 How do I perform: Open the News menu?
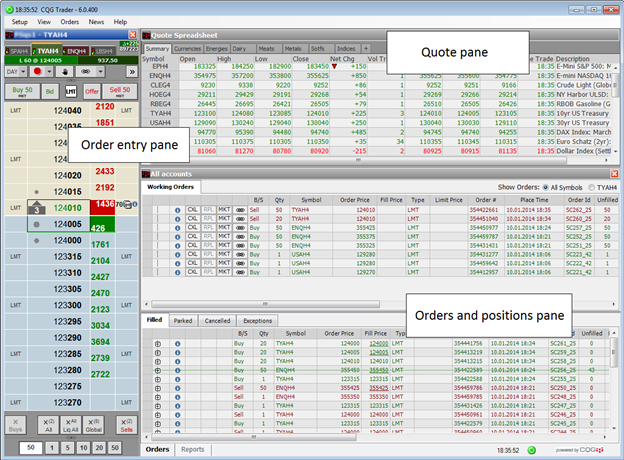coord(96,22)
